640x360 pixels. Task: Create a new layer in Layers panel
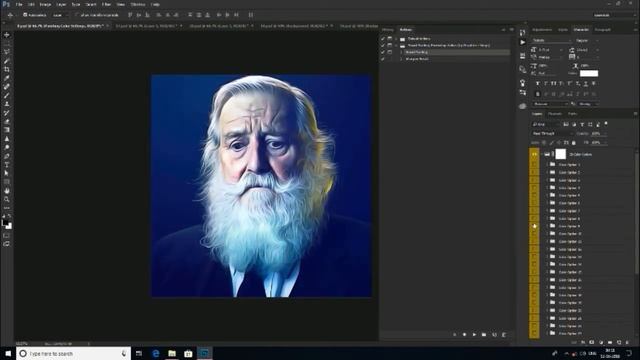(619, 342)
